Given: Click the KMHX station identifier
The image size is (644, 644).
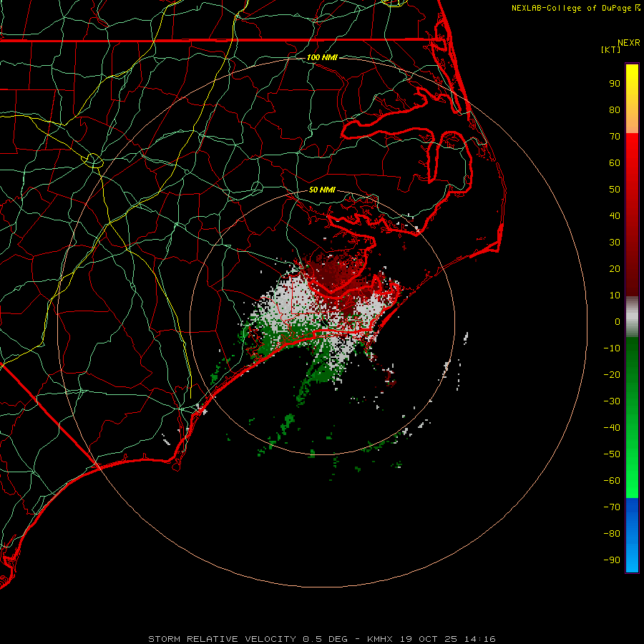Looking at the screenshot, I should pos(380,639).
